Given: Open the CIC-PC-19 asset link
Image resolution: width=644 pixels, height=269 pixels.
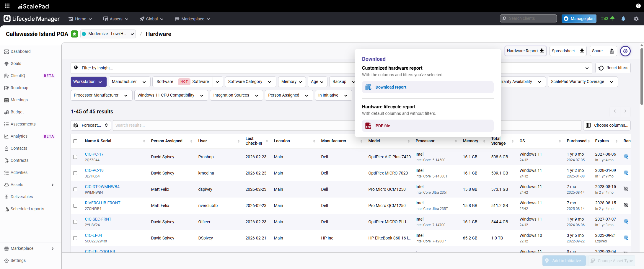Looking at the screenshot, I should (94, 170).
